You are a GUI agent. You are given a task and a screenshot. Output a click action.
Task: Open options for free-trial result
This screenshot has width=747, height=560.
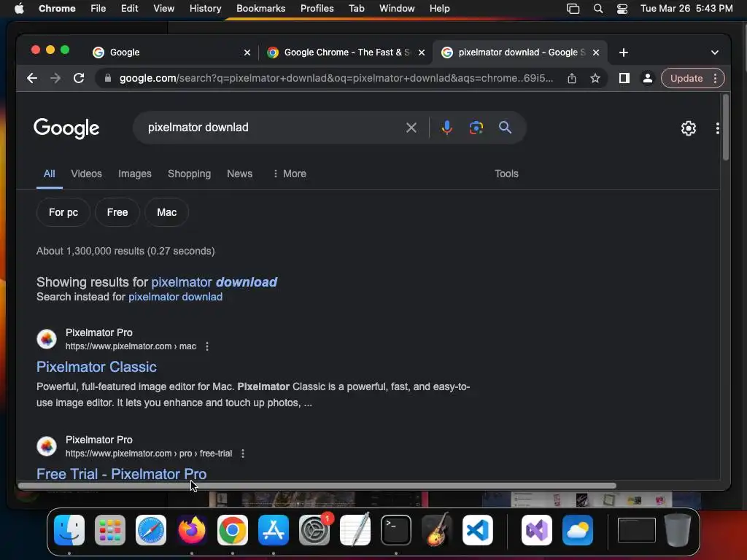pyautogui.click(x=243, y=454)
